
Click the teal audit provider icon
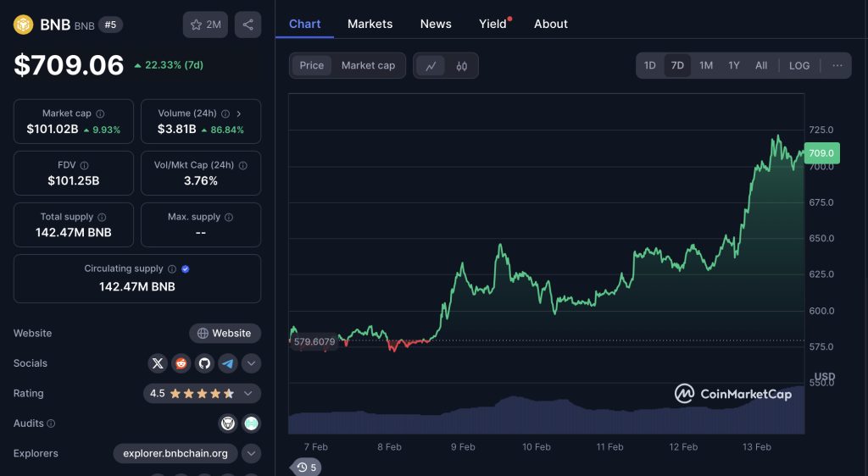click(x=251, y=423)
